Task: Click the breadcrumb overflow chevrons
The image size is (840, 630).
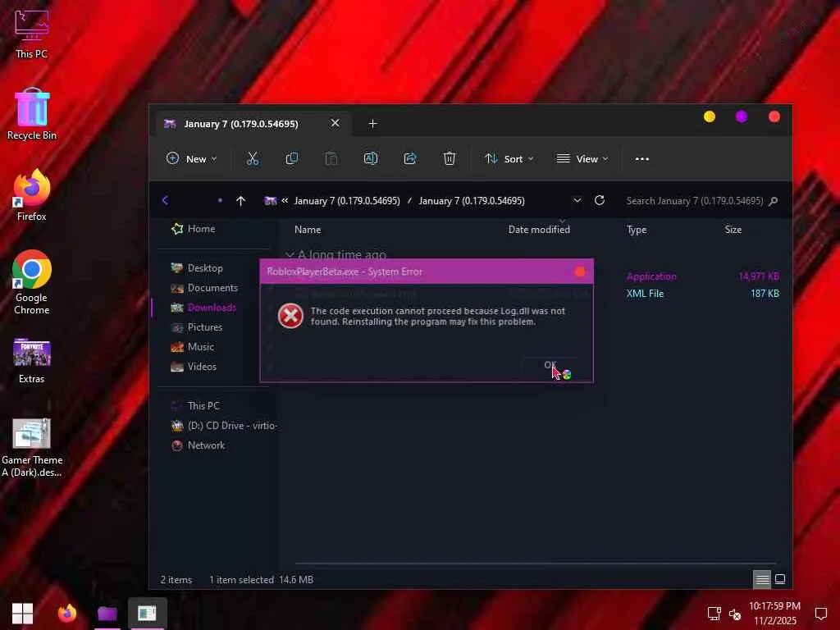Action: tap(285, 200)
